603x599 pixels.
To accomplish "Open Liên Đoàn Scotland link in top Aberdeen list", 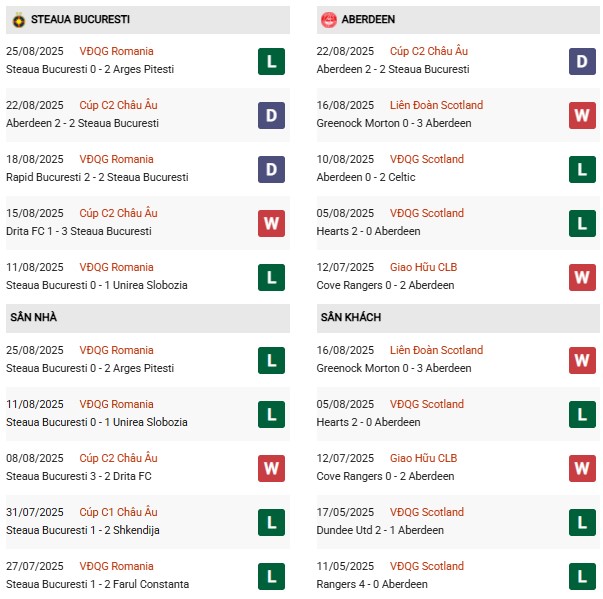I will tap(436, 105).
